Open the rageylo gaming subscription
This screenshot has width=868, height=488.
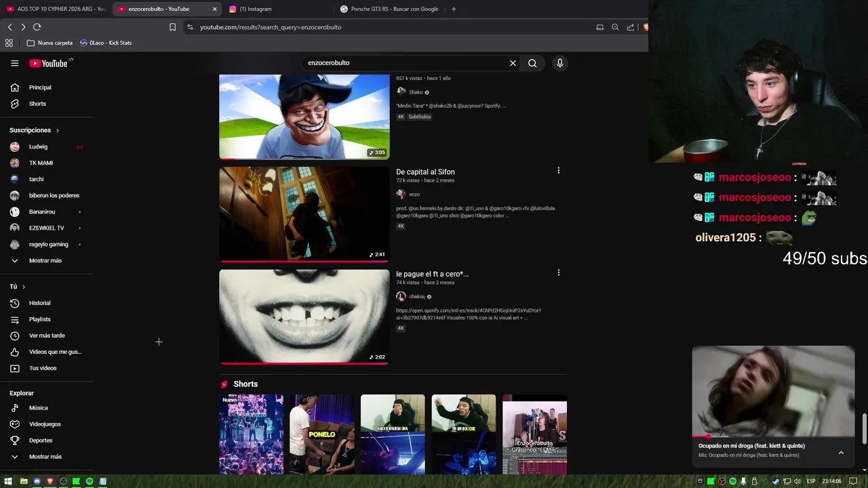coord(47,244)
